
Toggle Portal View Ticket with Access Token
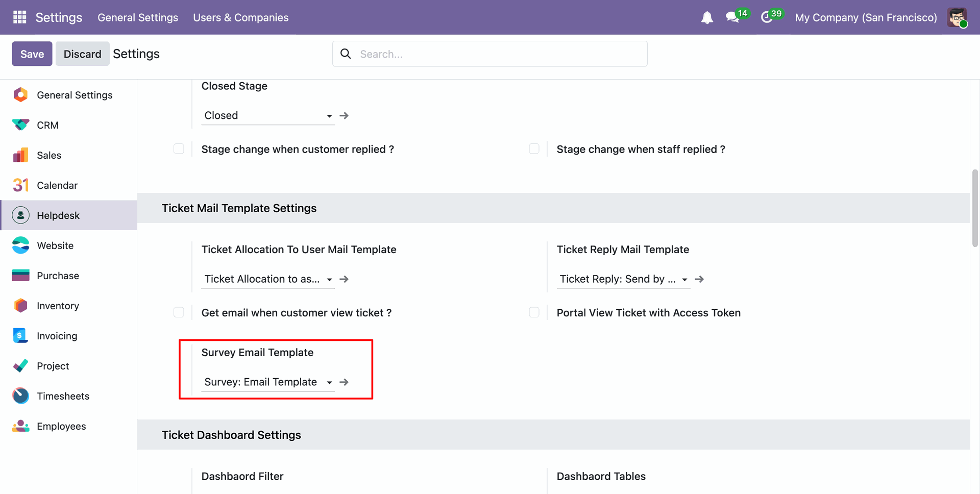point(534,312)
